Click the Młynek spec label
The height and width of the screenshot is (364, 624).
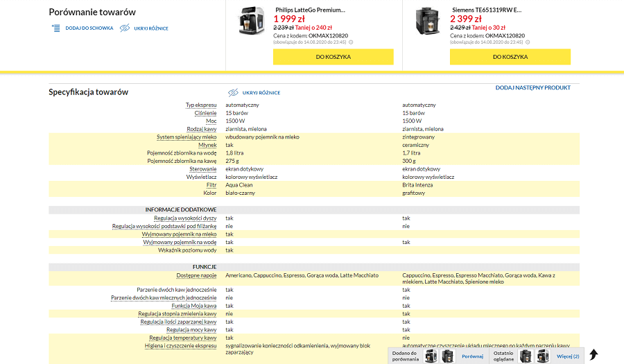click(207, 145)
